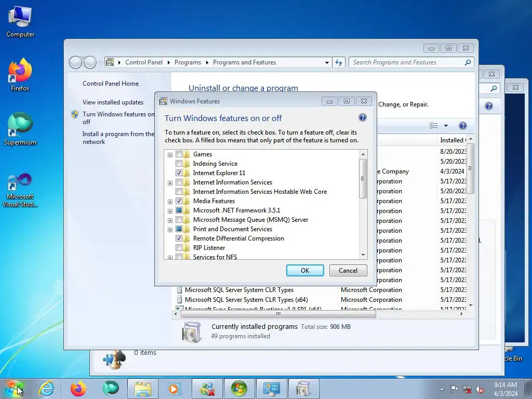Open Microsoft Visual Studio desktop shortcut
The height and width of the screenshot is (399, 532).
(x=20, y=190)
